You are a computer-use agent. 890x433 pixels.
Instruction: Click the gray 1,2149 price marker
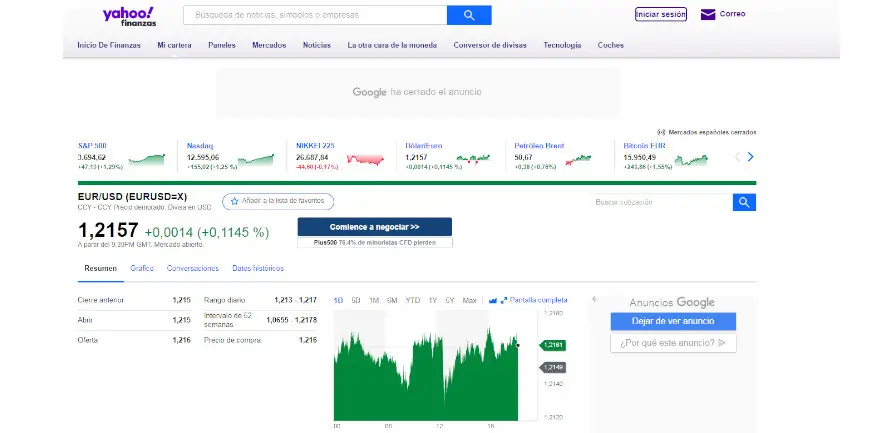click(553, 368)
